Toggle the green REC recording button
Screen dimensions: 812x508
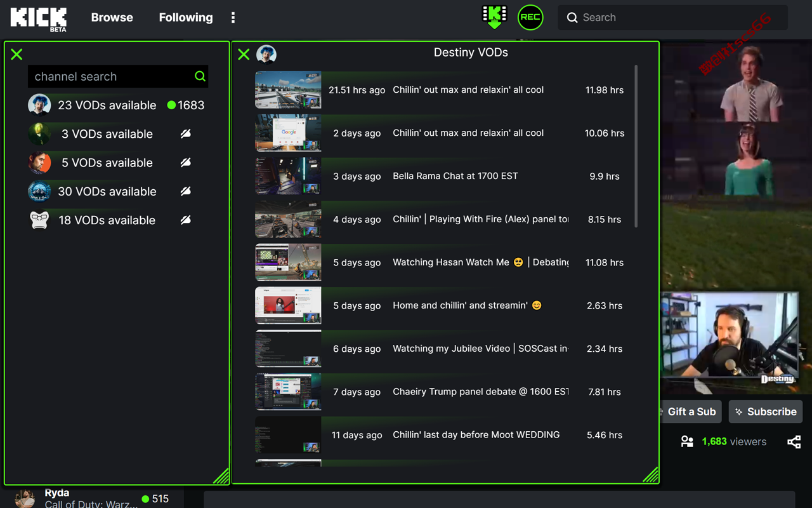[530, 17]
